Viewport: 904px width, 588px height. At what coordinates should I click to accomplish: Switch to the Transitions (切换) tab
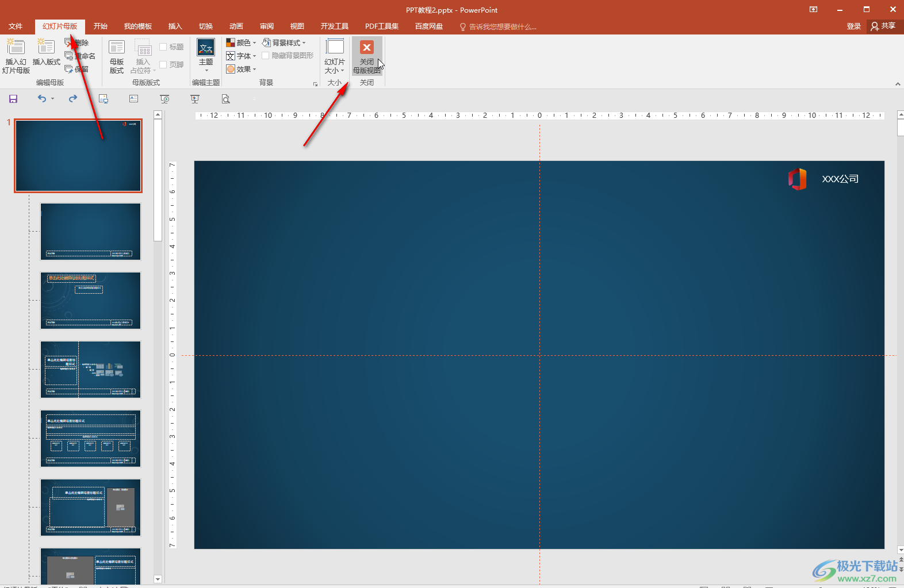[206, 26]
